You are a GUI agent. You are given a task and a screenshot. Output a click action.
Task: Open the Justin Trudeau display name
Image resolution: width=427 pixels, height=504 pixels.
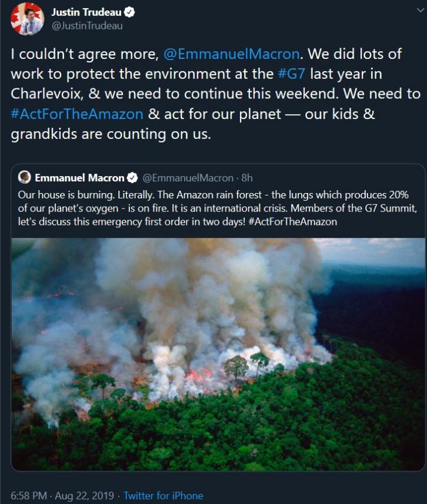point(87,13)
